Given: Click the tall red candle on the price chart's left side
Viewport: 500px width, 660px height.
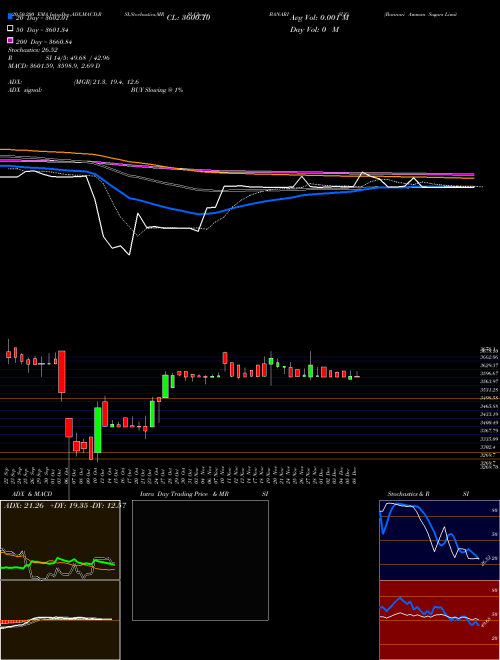Looking at the screenshot, I should [x=62, y=372].
